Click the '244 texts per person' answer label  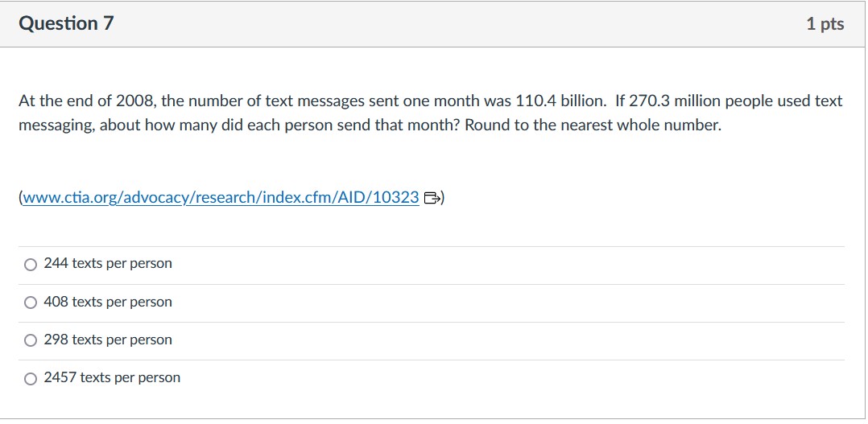click(108, 264)
